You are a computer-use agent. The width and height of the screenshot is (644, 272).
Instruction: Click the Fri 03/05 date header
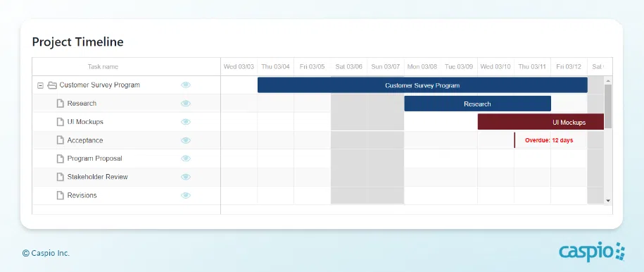click(312, 67)
